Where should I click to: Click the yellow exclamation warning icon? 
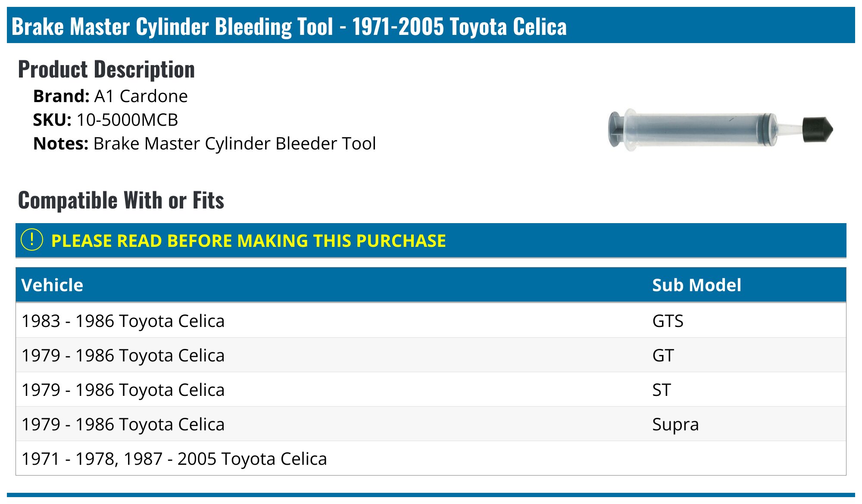[x=32, y=240]
